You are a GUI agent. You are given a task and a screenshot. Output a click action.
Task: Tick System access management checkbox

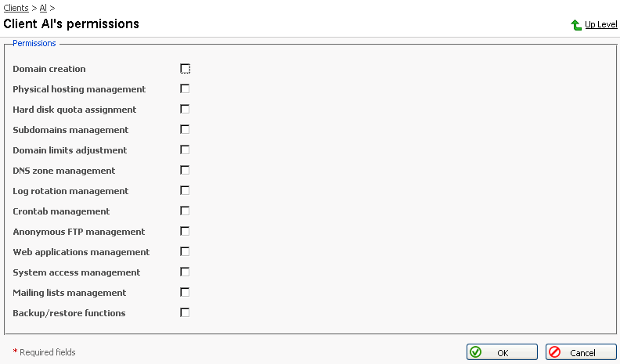(186, 272)
